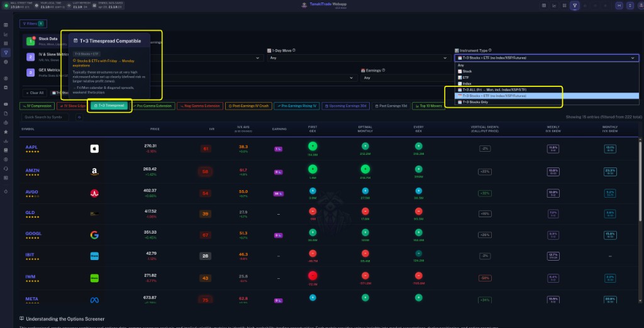Viewport: 644px width, 328px height.
Task: Open the globe icon in left sidebar
Action: (6, 62)
